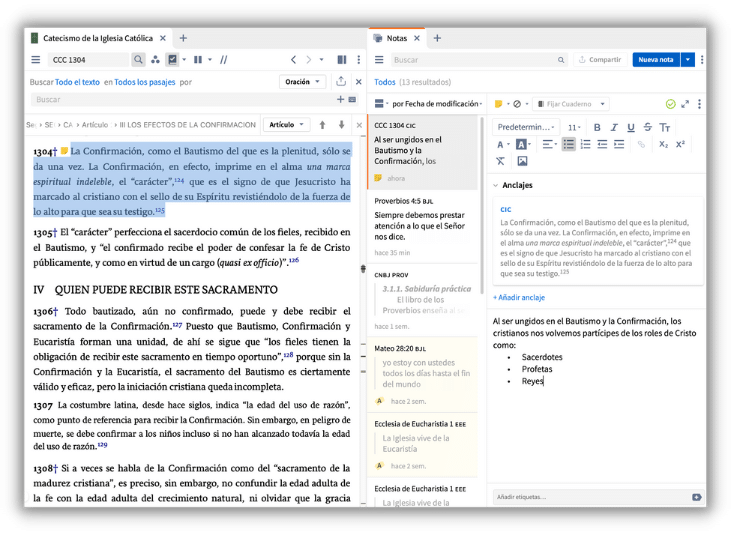Go forward with the right arrow
Viewport: 731px width, 549px height.
pos(309,60)
